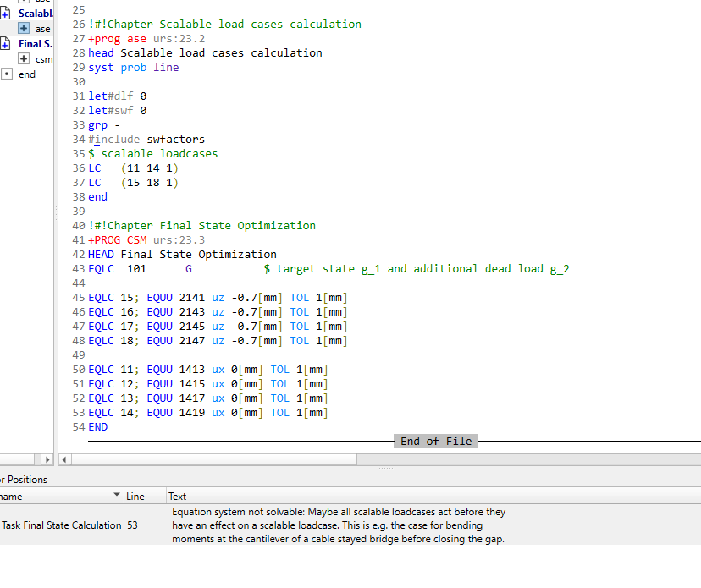Click the '$ target state g_1' comment
The height and width of the screenshot is (588, 701).
tap(417, 268)
